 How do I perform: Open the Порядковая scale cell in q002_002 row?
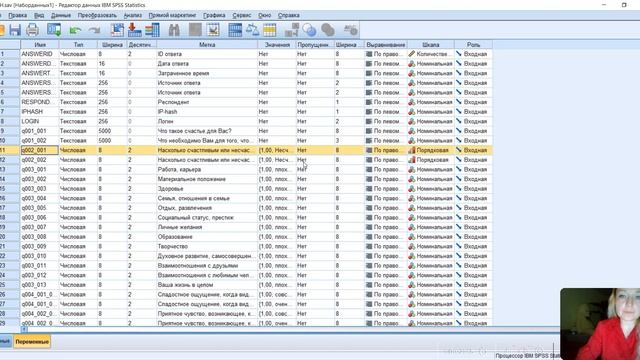click(x=431, y=160)
